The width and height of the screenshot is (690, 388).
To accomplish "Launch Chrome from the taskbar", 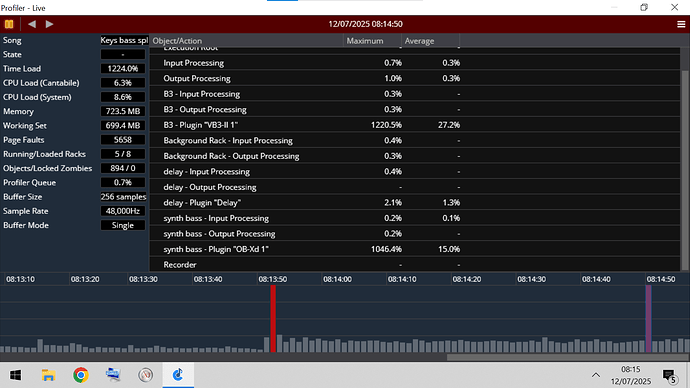I will click(x=81, y=375).
